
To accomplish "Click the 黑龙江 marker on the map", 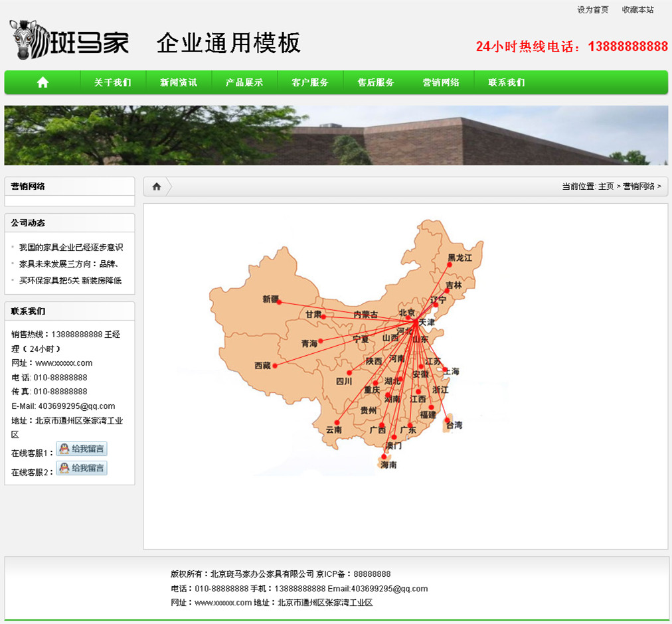I will [x=450, y=264].
